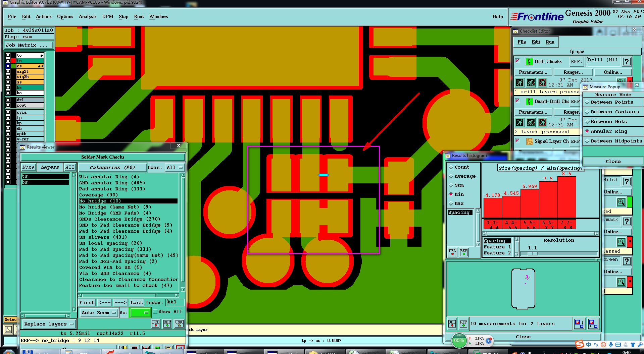This screenshot has height=354, width=644.
Task: Click first run icon under Board-Drill Checks
Action: 519,122
